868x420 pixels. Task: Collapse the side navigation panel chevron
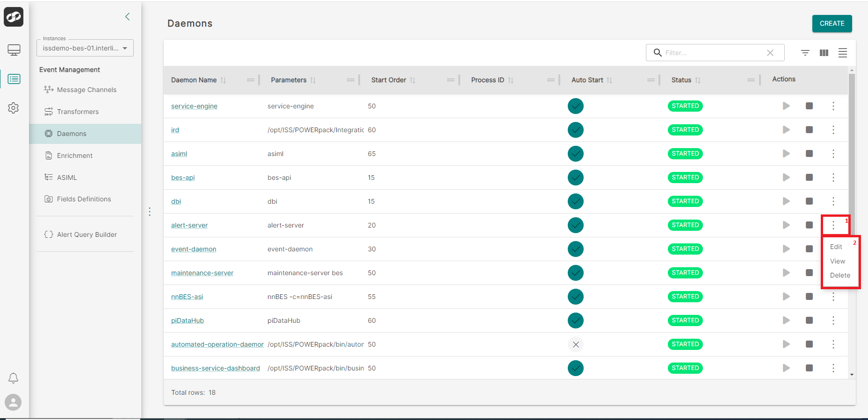coord(127,17)
